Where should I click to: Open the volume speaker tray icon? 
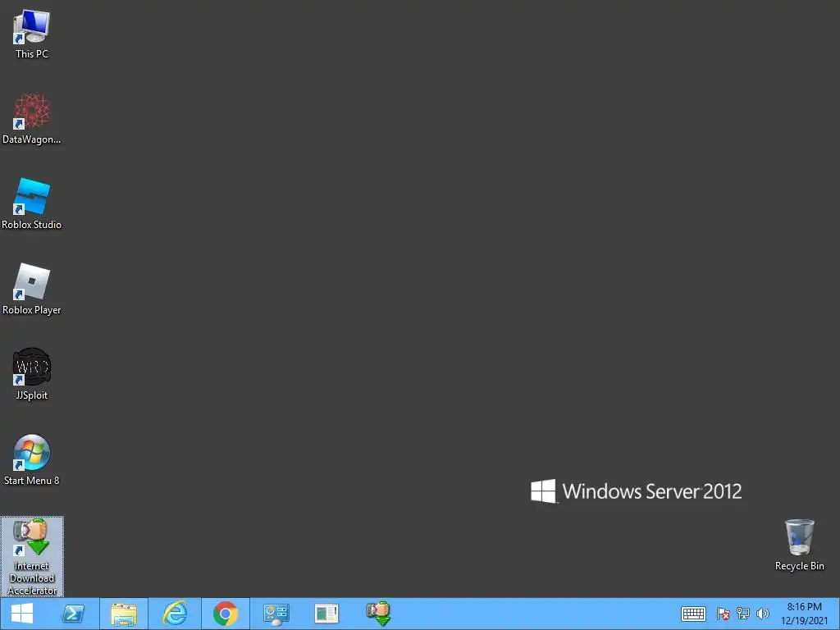coord(762,614)
